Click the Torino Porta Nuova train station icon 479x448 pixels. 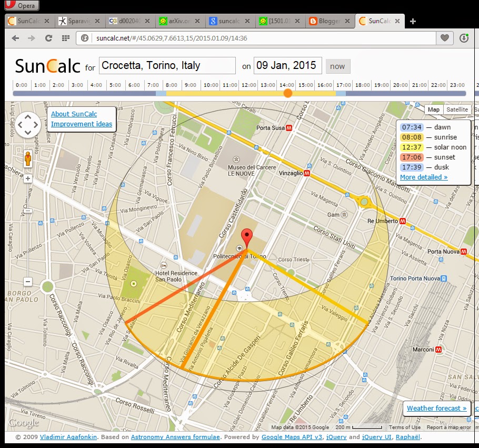click(444, 278)
